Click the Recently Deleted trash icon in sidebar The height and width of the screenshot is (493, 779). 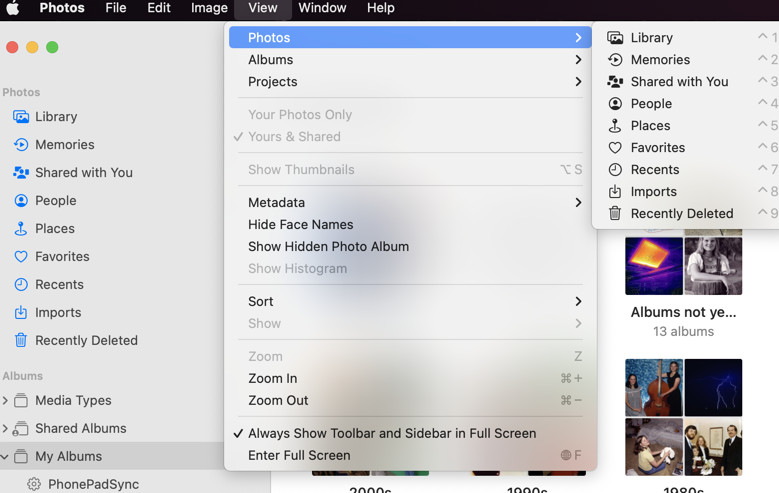tap(21, 340)
